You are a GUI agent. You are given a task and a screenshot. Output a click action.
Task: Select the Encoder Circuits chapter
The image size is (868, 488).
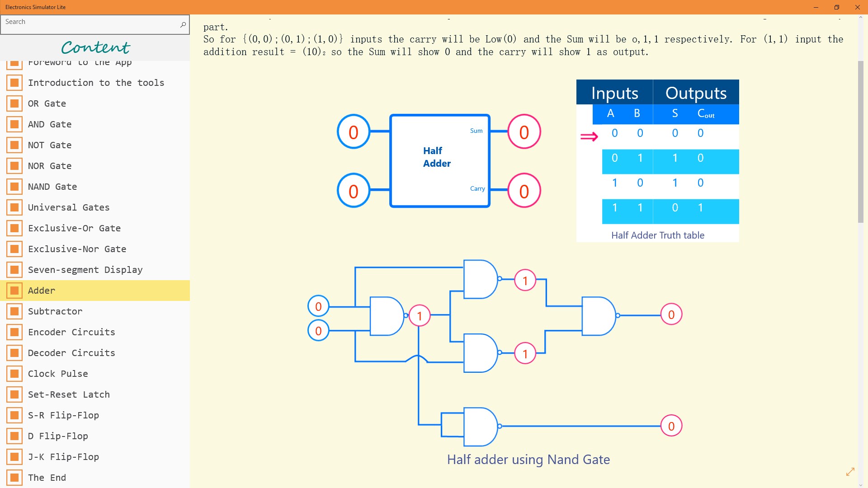pyautogui.click(x=71, y=332)
